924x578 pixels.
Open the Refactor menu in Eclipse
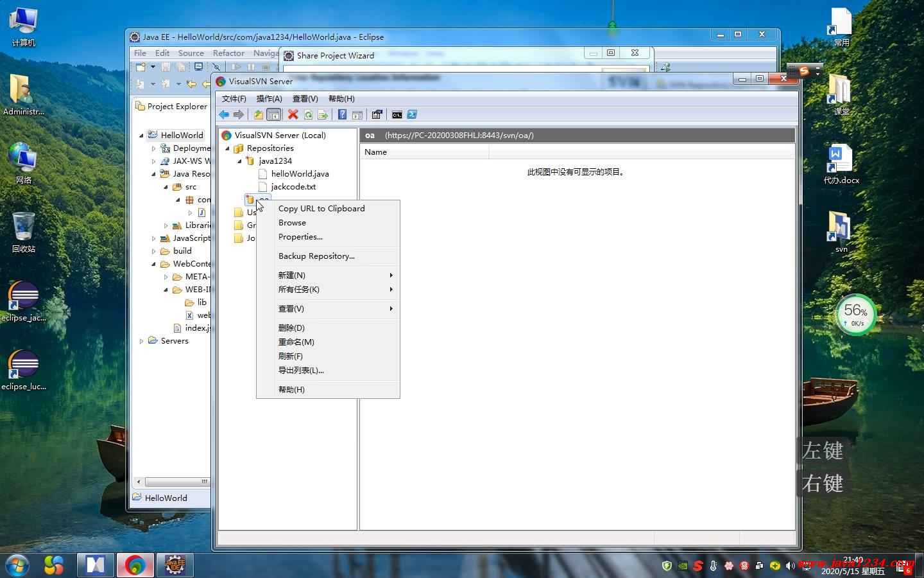click(228, 53)
